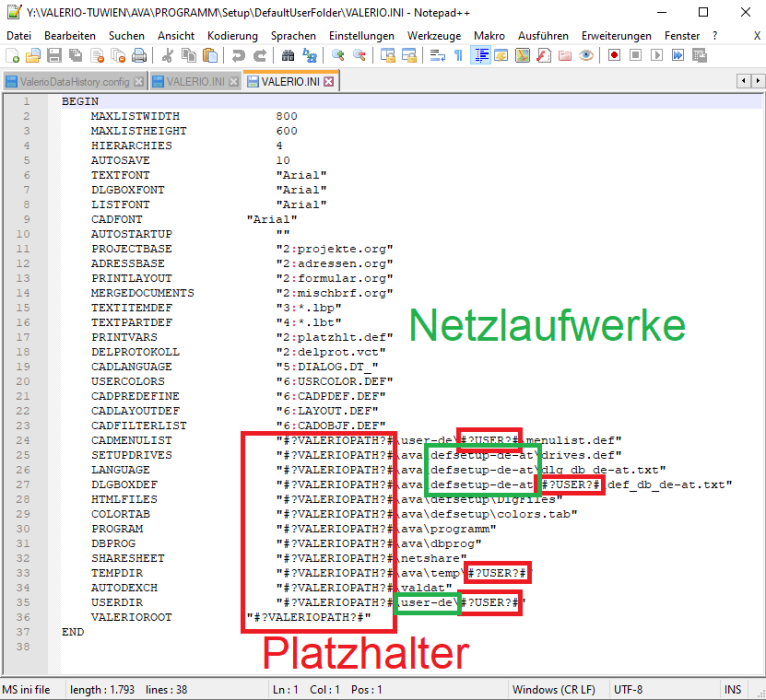Open the Einstellungen menu
The height and width of the screenshot is (700, 766).
tap(361, 35)
